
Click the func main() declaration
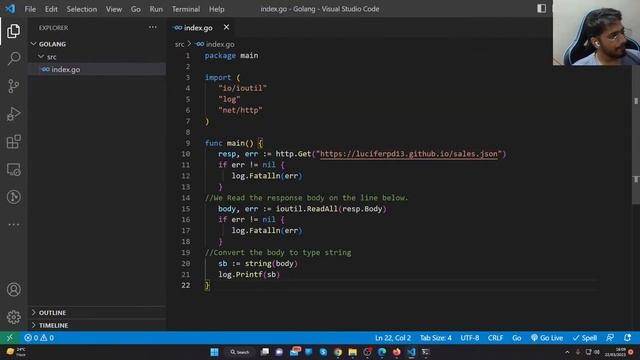[234, 143]
